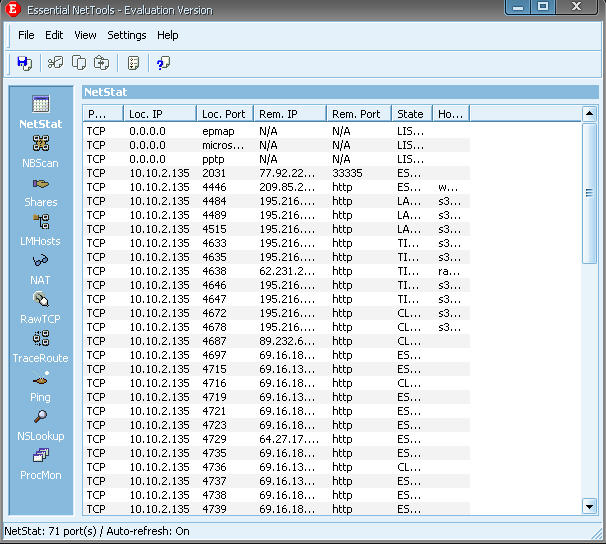Click the status bar NetStat port count text

point(97,531)
